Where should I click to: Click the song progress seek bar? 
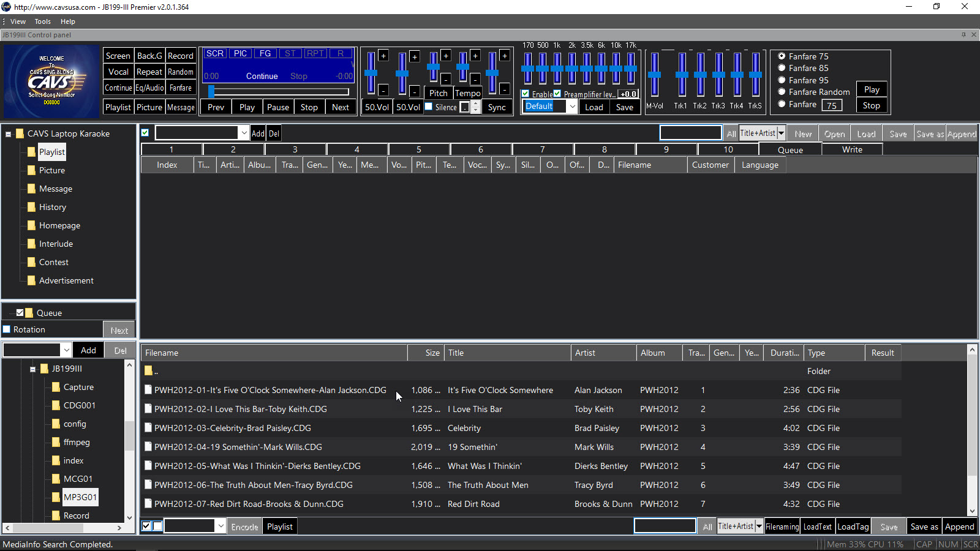(x=279, y=92)
